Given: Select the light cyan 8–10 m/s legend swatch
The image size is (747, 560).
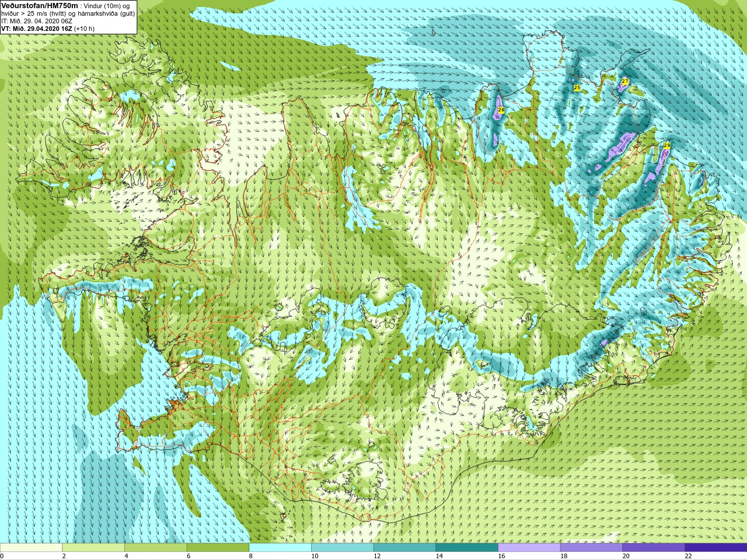Looking at the screenshot, I should [x=280, y=548].
